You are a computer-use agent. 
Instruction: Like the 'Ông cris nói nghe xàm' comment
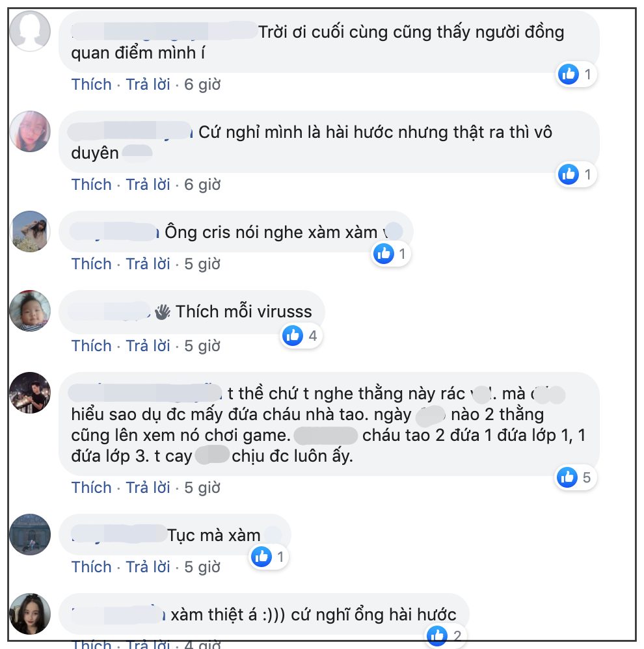pyautogui.click(x=92, y=264)
